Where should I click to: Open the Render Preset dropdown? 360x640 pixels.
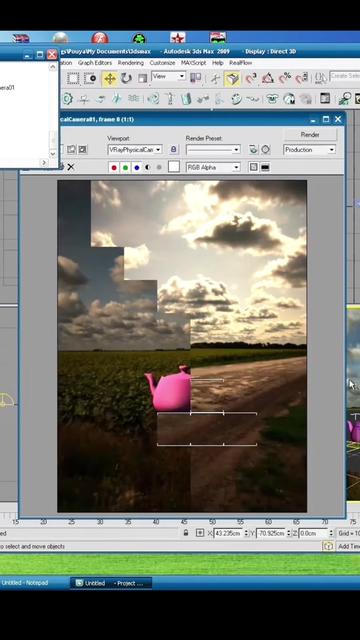click(213, 150)
